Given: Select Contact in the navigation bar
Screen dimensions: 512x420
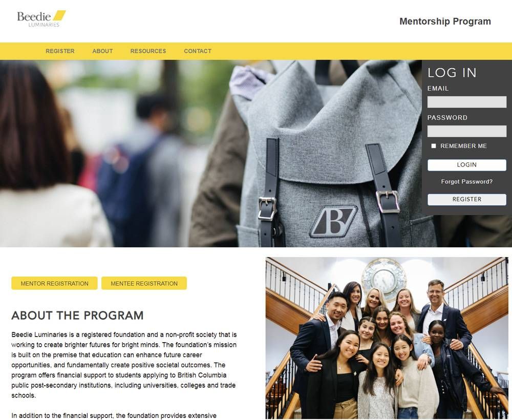Looking at the screenshot, I should [198, 51].
